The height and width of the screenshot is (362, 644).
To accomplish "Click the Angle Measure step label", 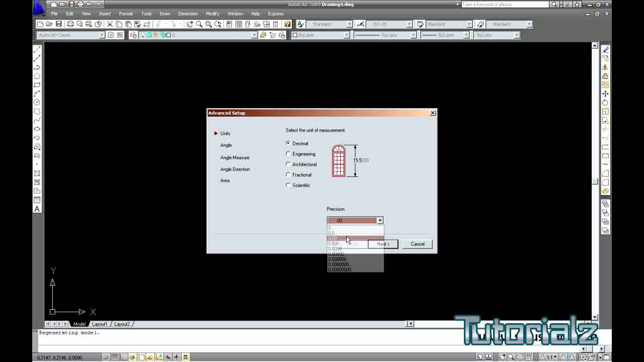I will [234, 158].
